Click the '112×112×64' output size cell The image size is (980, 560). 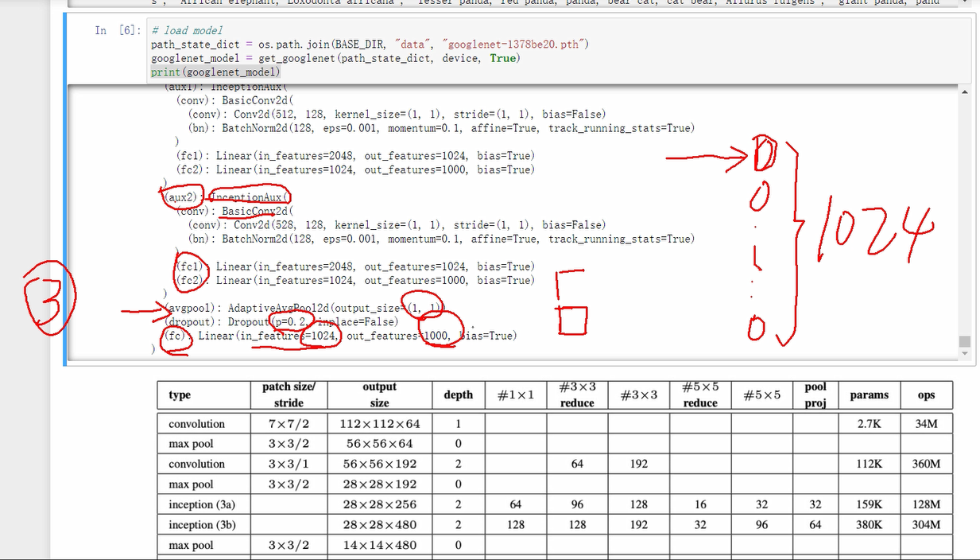click(x=379, y=424)
